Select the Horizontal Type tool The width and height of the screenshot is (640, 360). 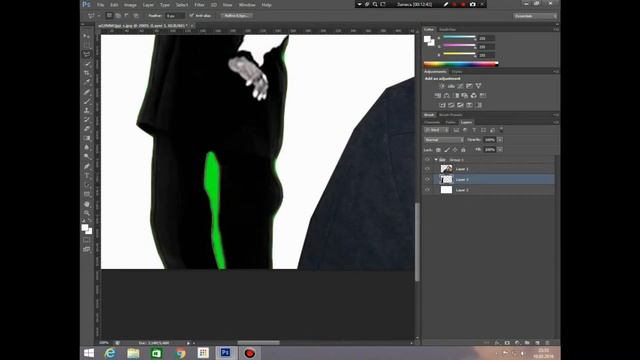(87, 176)
